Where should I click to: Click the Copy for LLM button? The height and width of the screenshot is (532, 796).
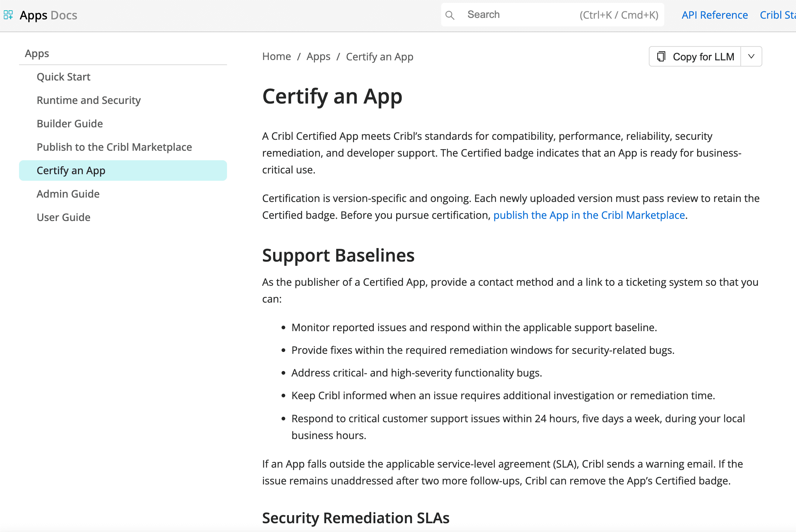pos(695,56)
